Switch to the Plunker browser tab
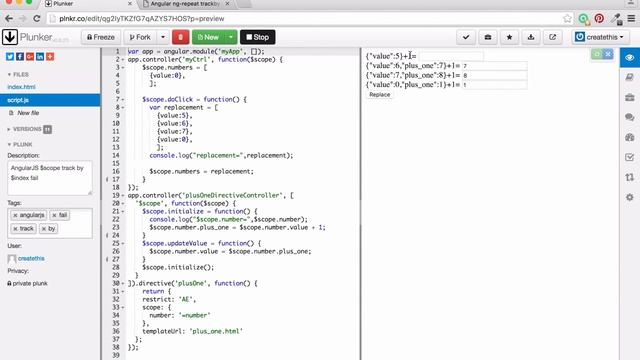The height and width of the screenshot is (360, 640). point(88,4)
